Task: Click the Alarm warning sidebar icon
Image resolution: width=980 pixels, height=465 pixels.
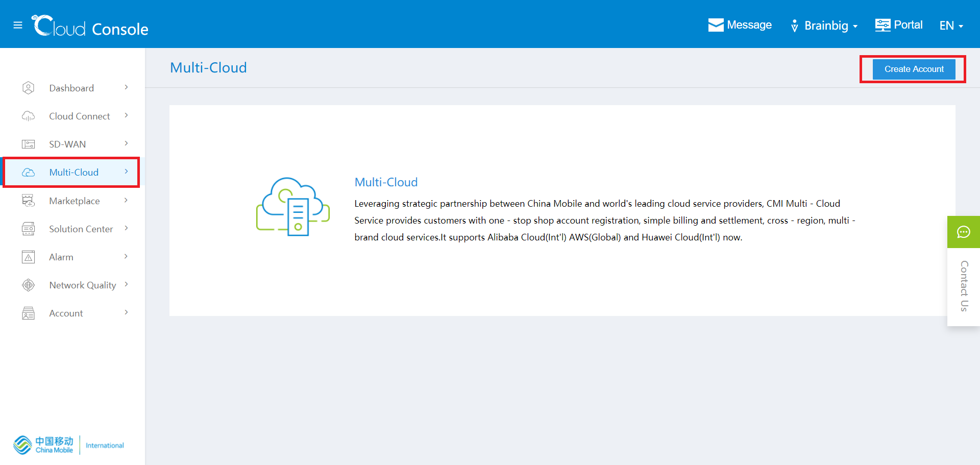Action: [29, 257]
